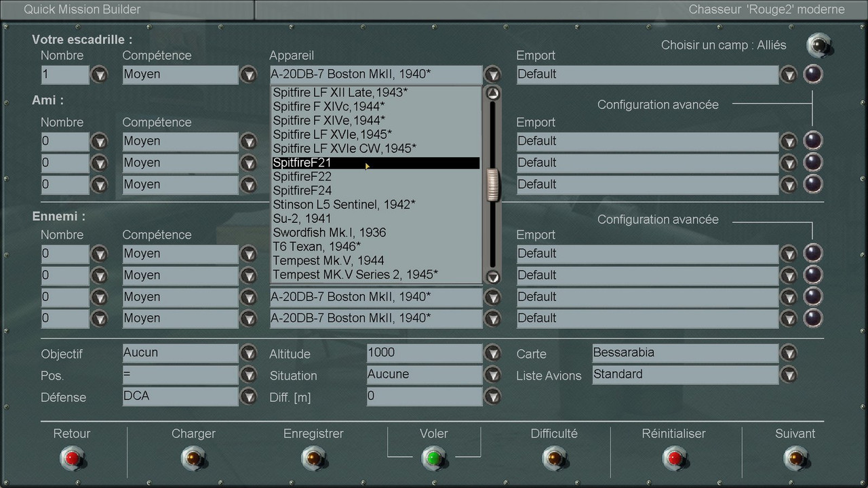Select Tempest MK.V Series 2, 1945* entry
The height and width of the screenshot is (488, 868).
pos(376,274)
